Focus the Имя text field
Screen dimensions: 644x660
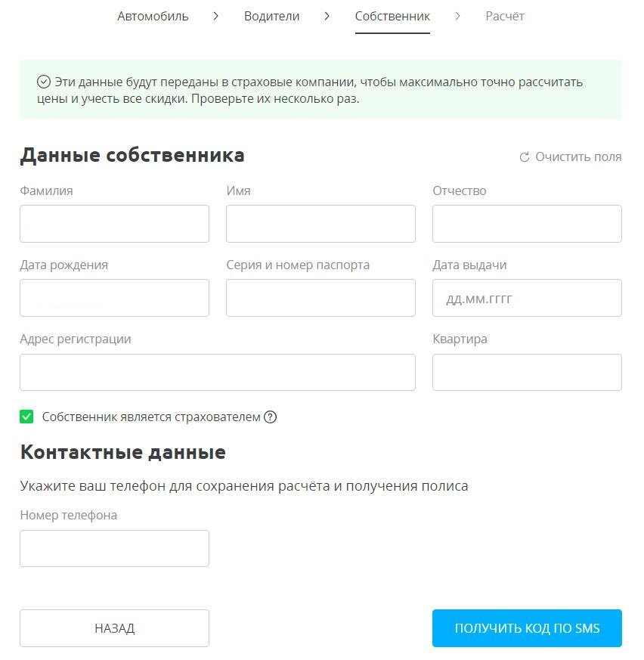click(320, 223)
